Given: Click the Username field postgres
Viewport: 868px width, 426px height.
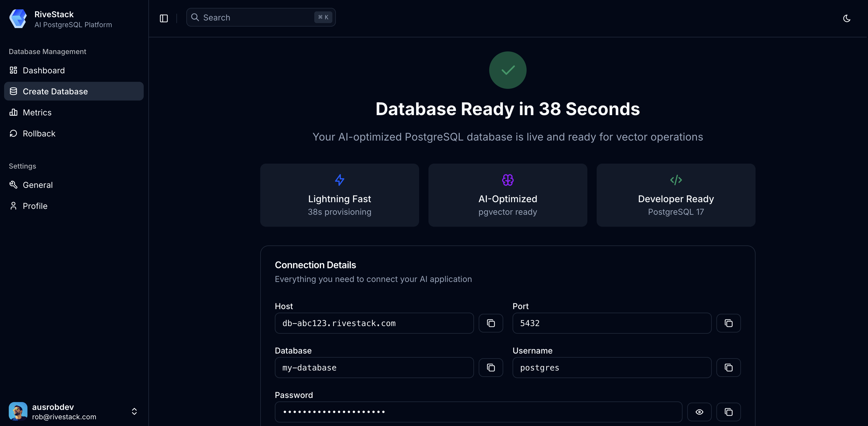Looking at the screenshot, I should click(612, 368).
